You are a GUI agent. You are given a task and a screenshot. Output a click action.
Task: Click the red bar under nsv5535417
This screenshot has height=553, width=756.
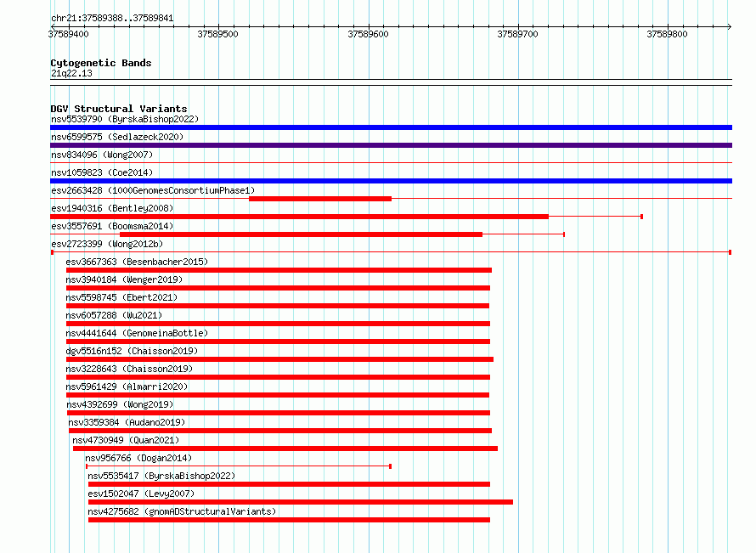(x=290, y=484)
